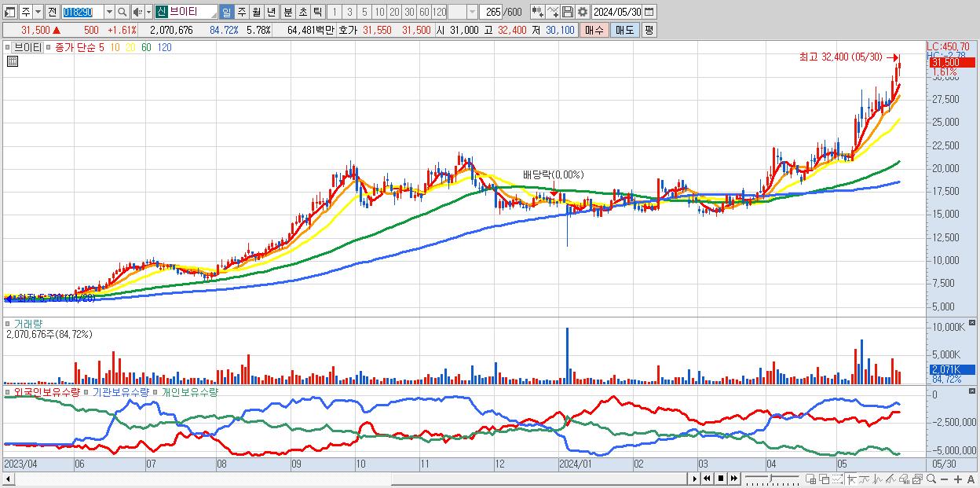Click the fast-forward button in replay controls

[x=733, y=479]
